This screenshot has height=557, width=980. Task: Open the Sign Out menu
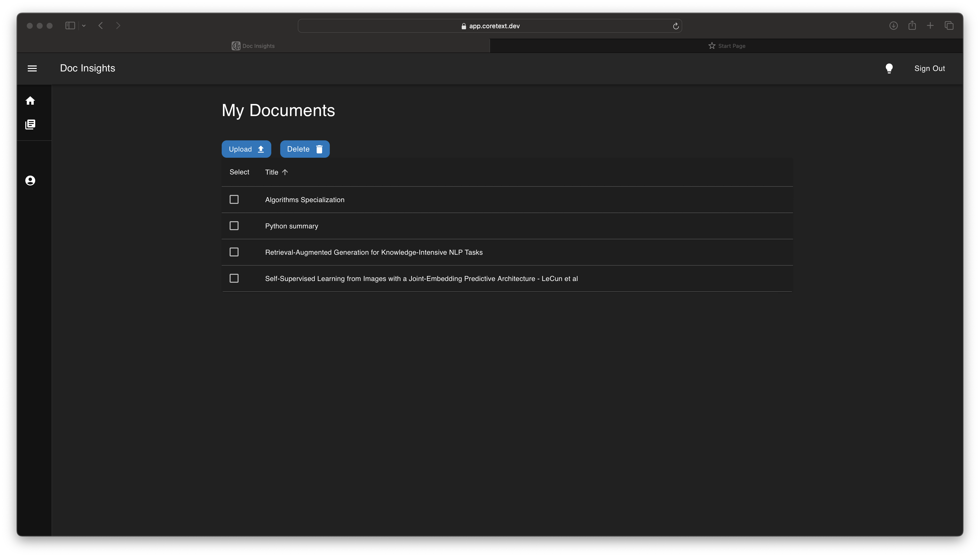[929, 68]
